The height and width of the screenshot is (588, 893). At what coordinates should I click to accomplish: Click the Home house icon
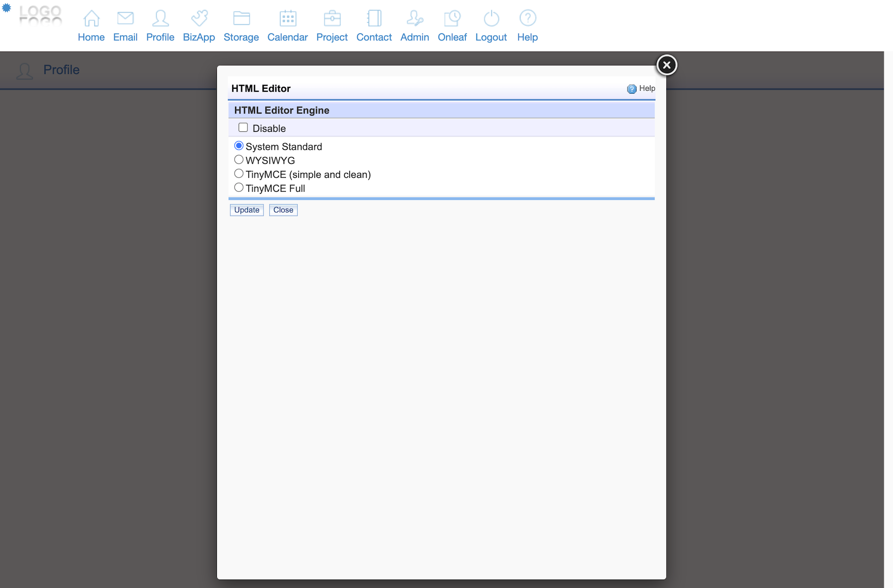tap(91, 19)
